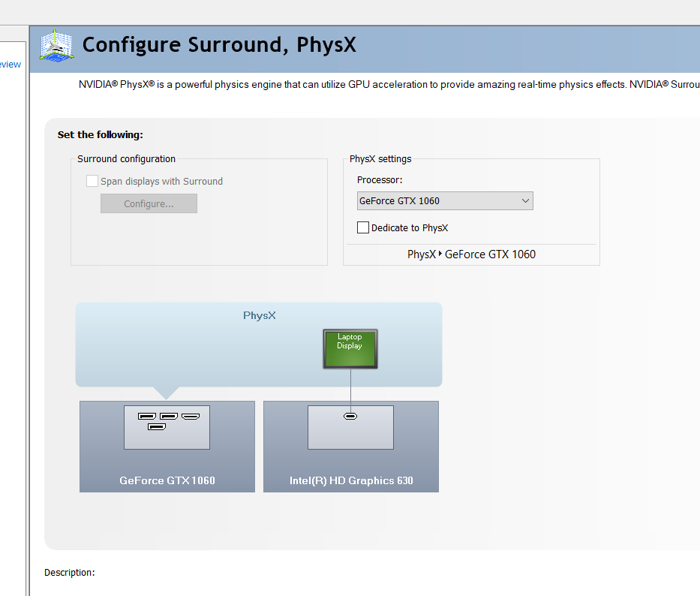This screenshot has height=596, width=700.
Task: Tick the Dedicate to PhysX checkbox
Action: tap(363, 228)
